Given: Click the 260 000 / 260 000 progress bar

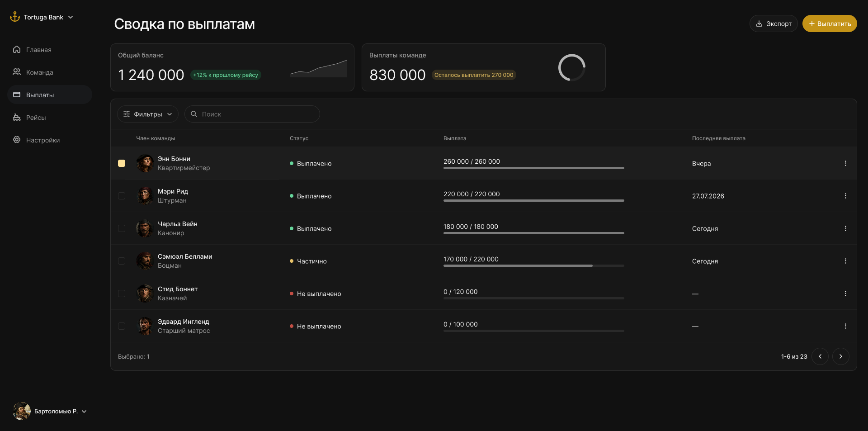Looking at the screenshot, I should 534,168.
